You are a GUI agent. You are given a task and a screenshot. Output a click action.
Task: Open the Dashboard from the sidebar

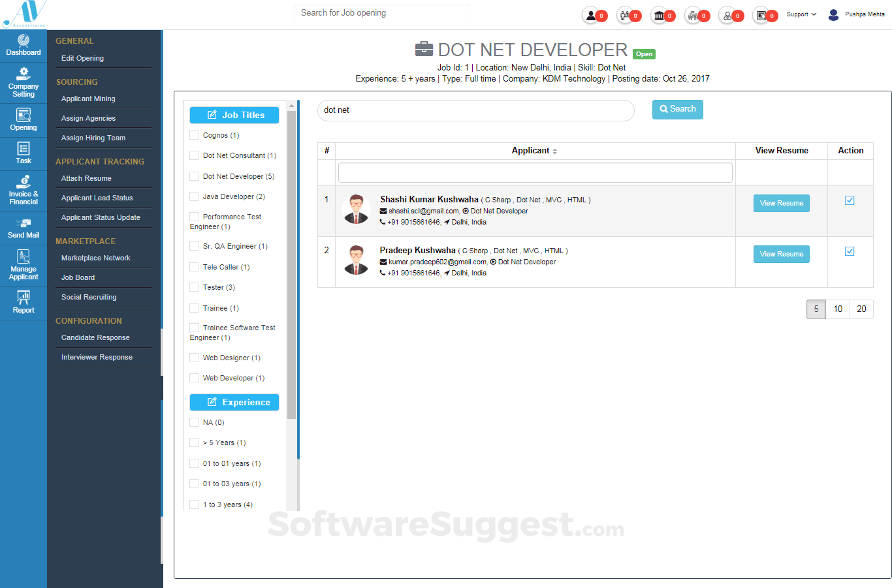tap(24, 45)
